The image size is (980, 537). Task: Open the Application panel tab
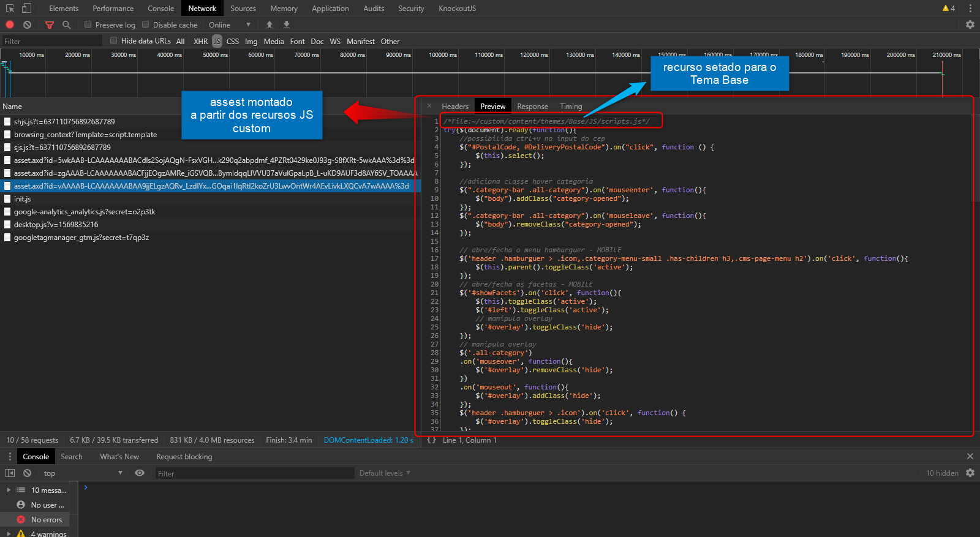pos(330,9)
